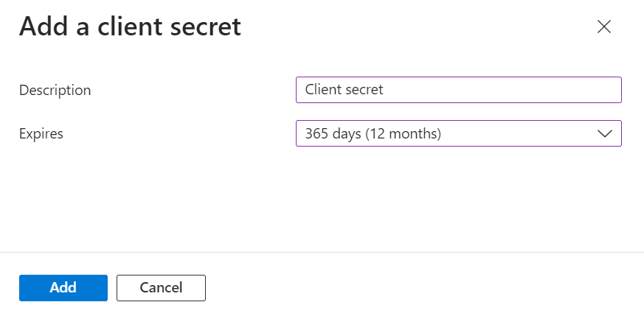Click the Client secret text in Description box
644x316 pixels.
pyautogui.click(x=344, y=90)
